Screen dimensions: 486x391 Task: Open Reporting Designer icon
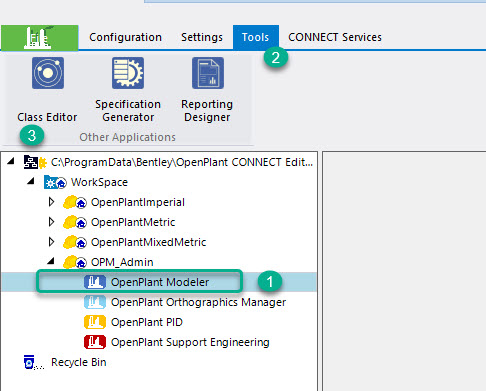[208, 73]
